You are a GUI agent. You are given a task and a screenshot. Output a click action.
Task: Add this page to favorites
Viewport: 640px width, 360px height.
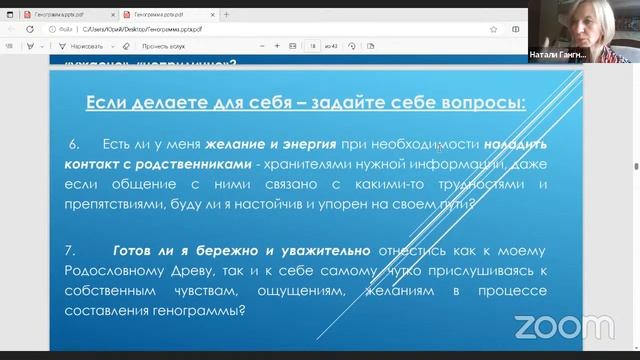click(x=493, y=29)
